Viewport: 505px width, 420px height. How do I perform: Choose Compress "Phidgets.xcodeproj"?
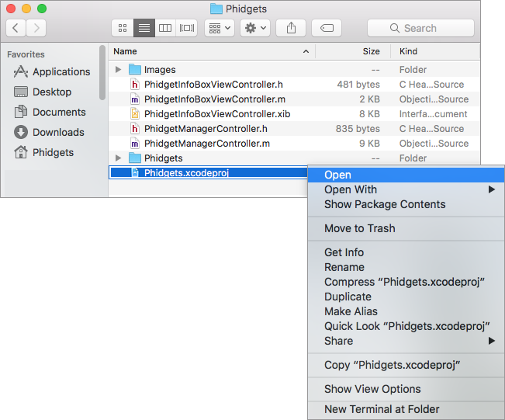click(406, 282)
